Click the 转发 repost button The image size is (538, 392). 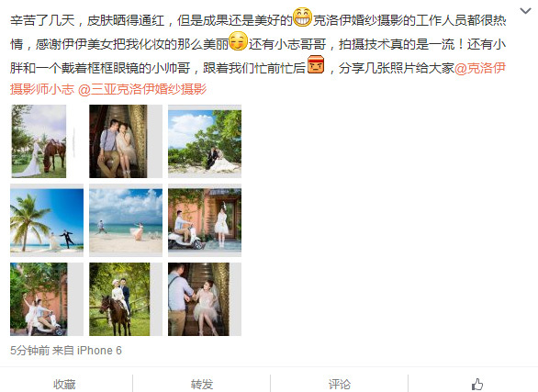point(202,384)
